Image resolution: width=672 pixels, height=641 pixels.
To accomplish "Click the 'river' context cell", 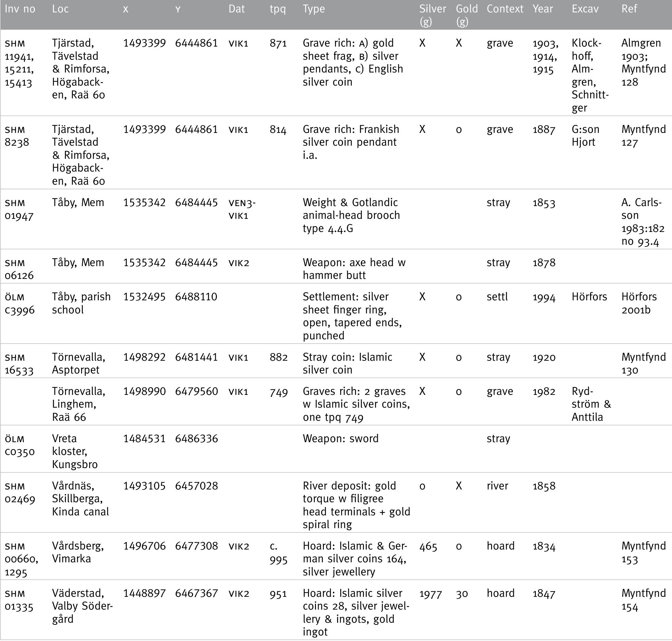I will coord(497,486).
